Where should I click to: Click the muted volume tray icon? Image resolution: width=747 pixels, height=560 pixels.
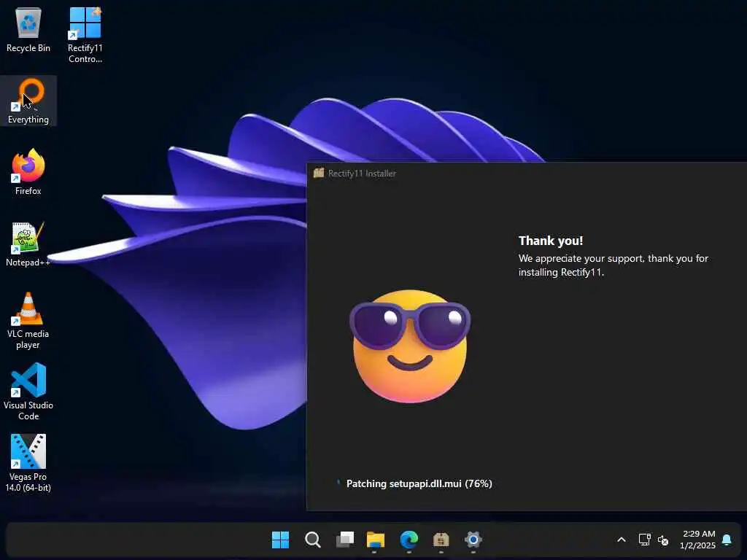(x=662, y=540)
